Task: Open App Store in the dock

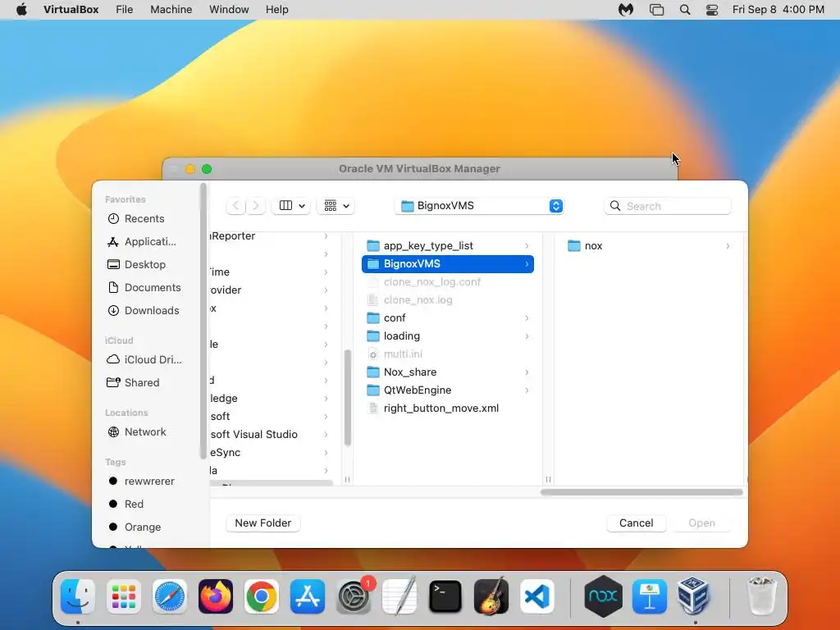Action: pos(308,596)
